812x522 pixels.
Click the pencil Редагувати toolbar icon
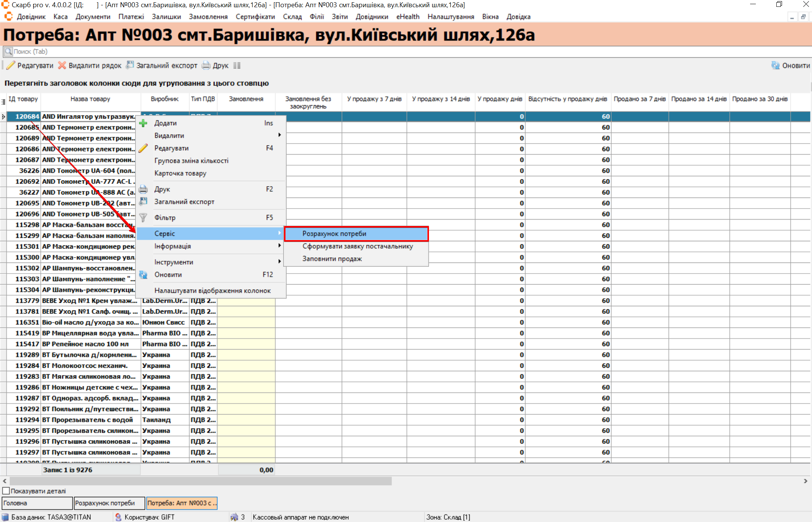coord(11,65)
